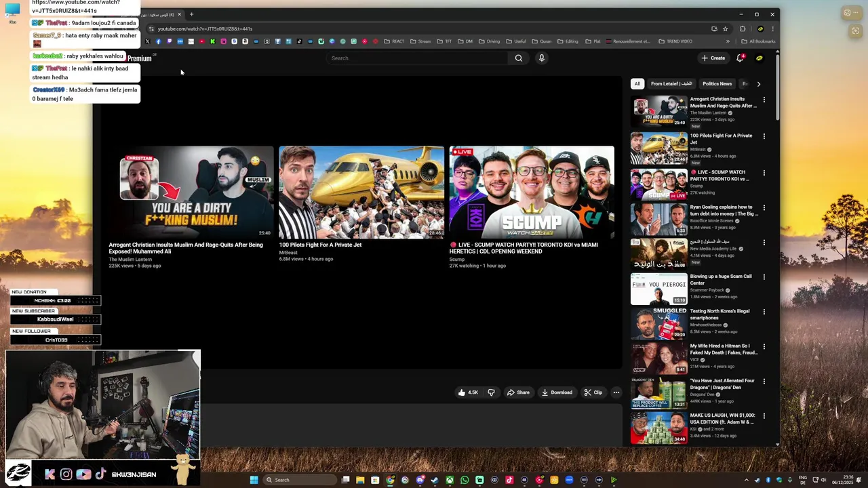Open the Windows Start button
Screen dimensions: 868x488
coord(254,480)
